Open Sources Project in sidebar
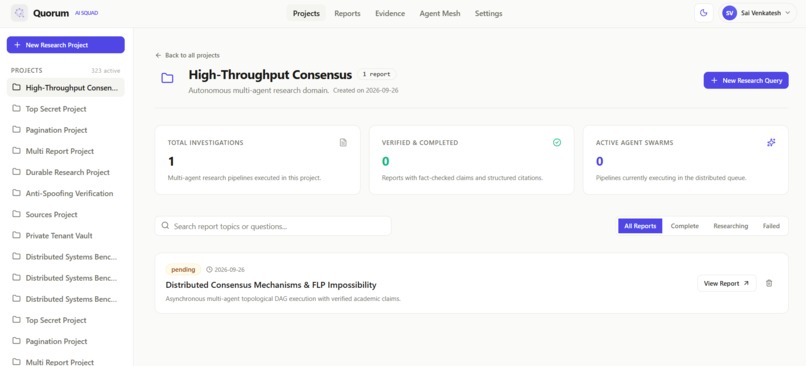 (66, 214)
